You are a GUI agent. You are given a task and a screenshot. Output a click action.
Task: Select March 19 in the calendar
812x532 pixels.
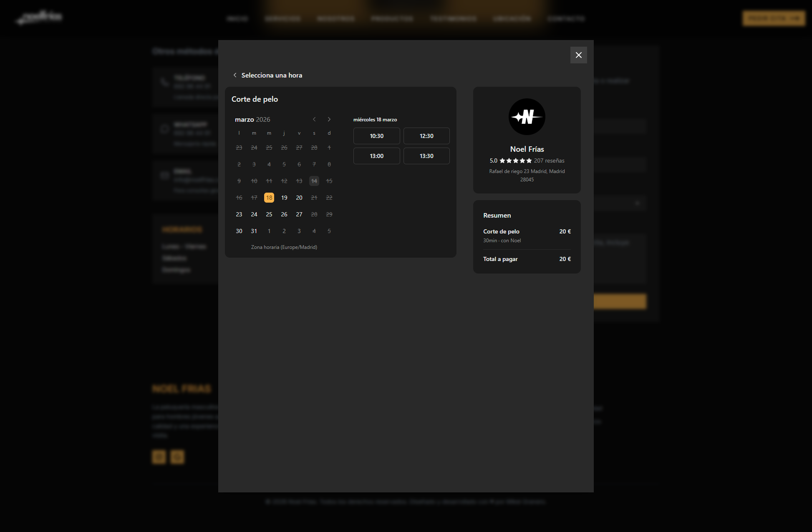284,198
